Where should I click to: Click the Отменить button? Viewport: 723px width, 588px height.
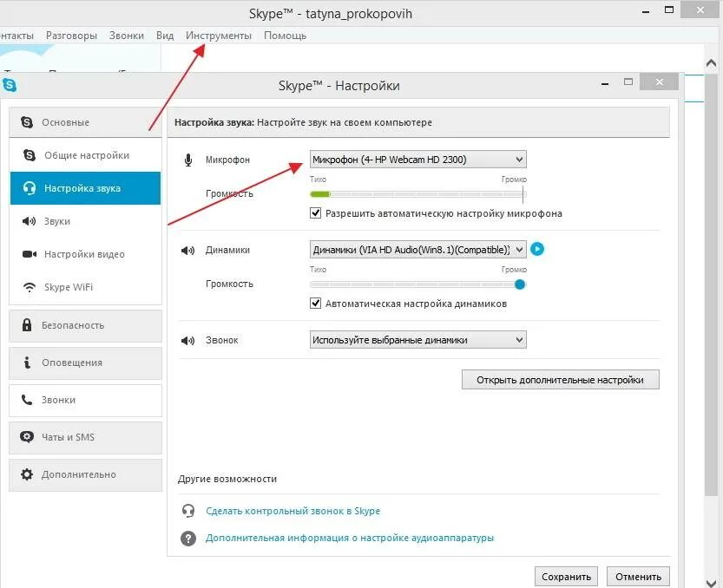(x=638, y=577)
